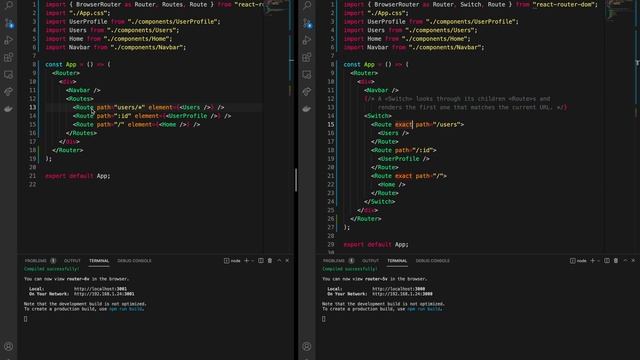Click minimap preview in right editor

pos(619,9)
